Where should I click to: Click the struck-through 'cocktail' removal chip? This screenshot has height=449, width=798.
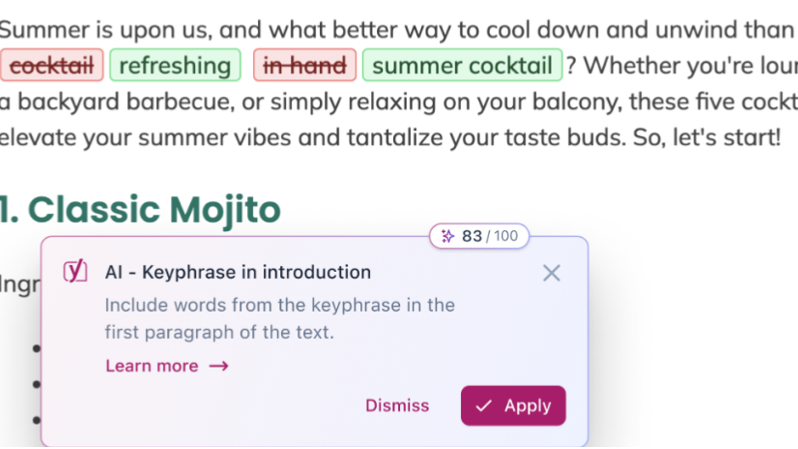click(x=52, y=65)
